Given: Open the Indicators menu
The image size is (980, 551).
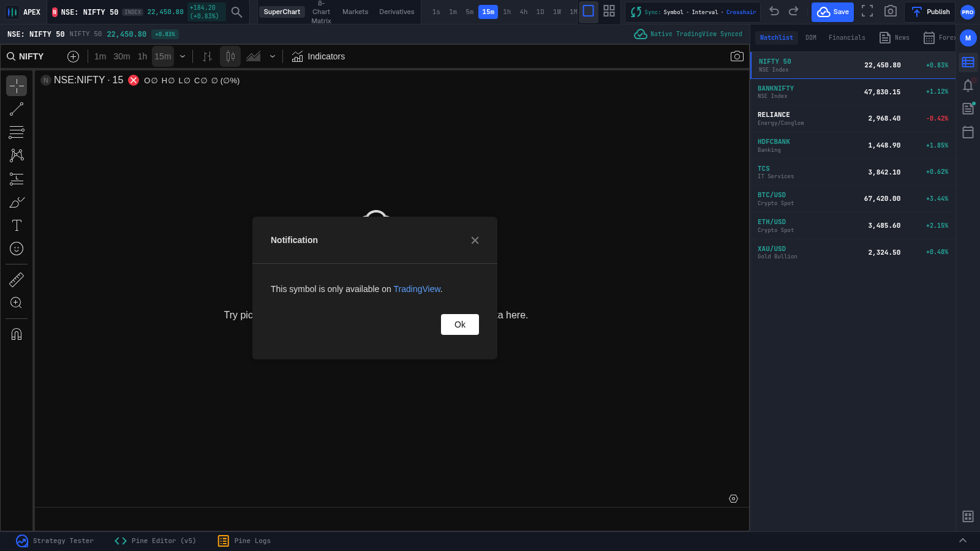Looking at the screenshot, I should (x=318, y=56).
